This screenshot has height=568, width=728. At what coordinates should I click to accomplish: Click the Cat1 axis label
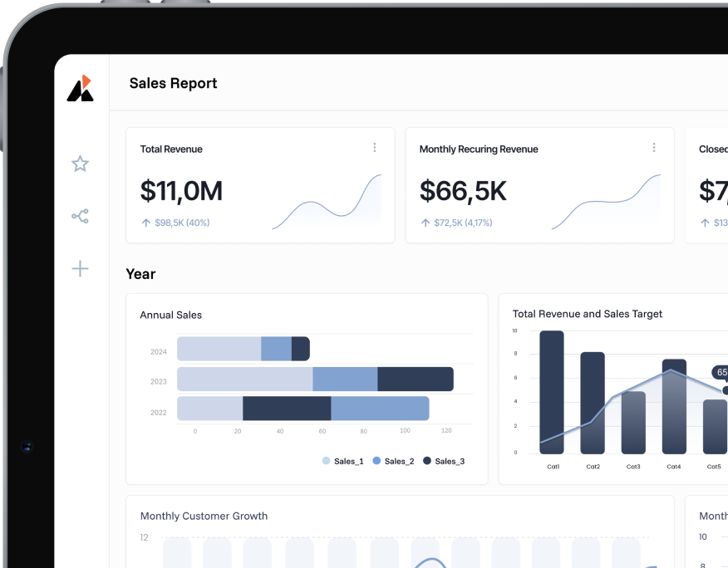click(553, 467)
